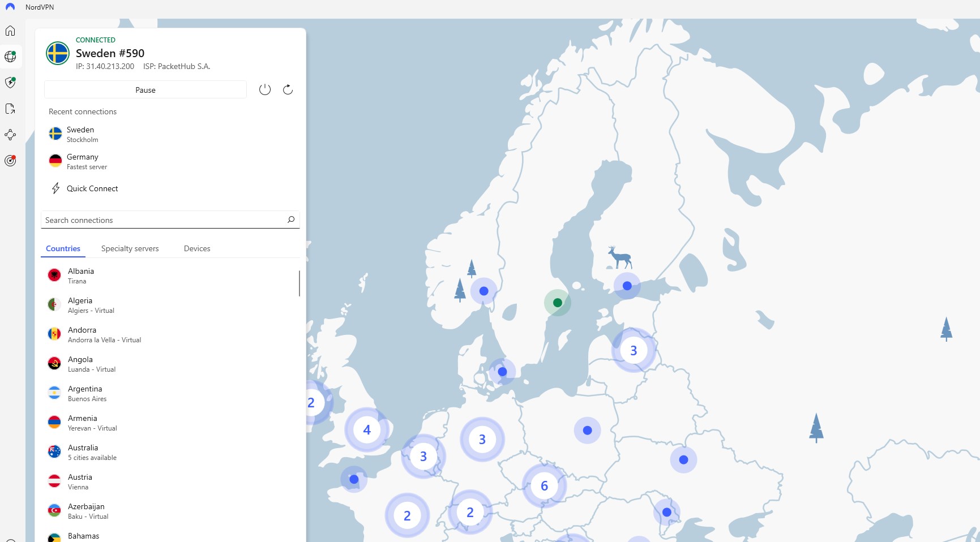Click the disconnect power icon
980x542 pixels.
coord(265,89)
